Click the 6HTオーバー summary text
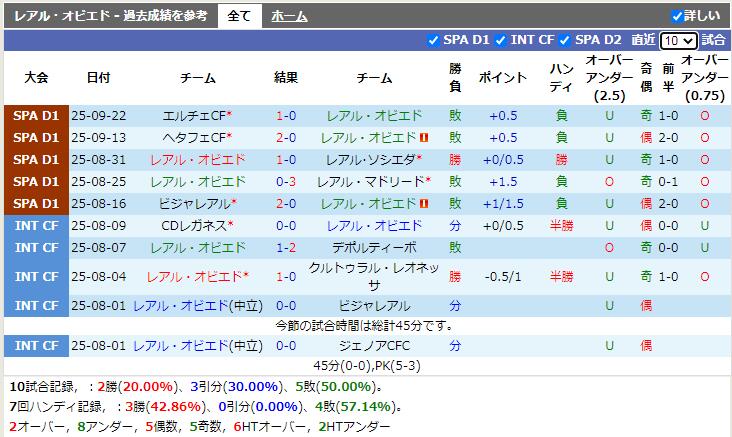The height and width of the screenshot is (437, 732). point(272,427)
